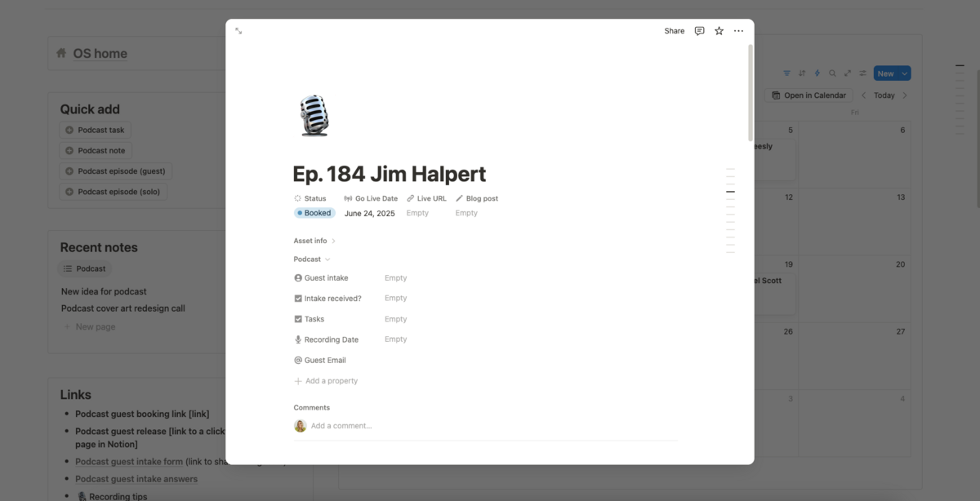
Task: Click the empty Intake received? value
Action: [x=396, y=299]
